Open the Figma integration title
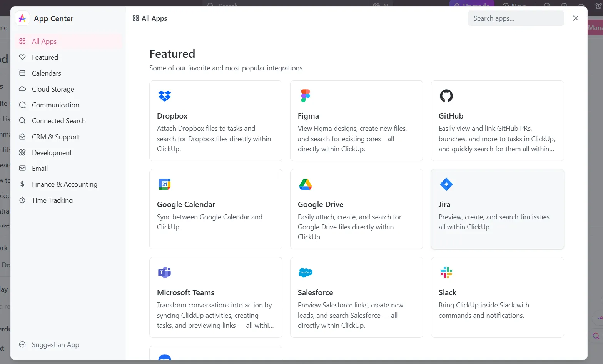 pyautogui.click(x=308, y=116)
